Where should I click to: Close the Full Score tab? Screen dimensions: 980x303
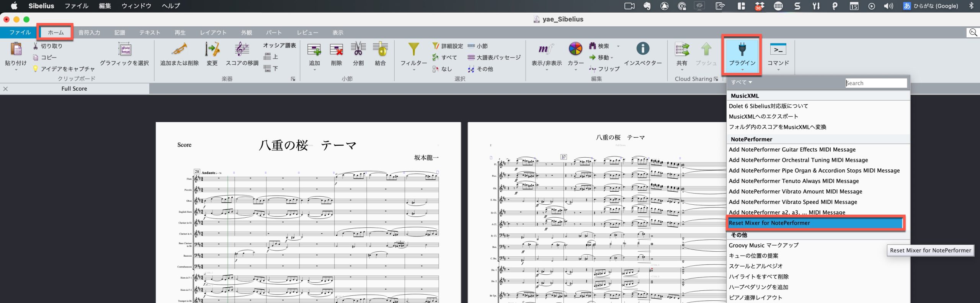pos(5,89)
